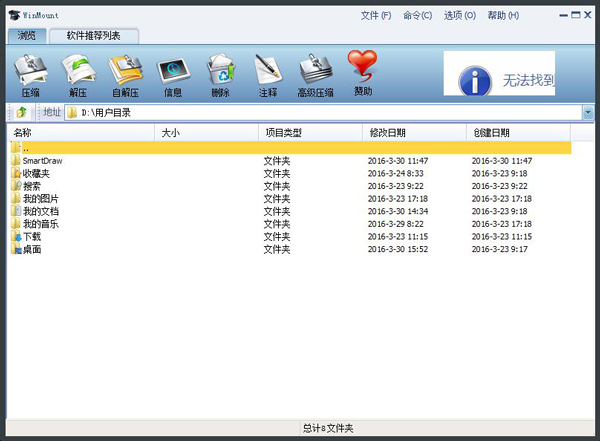Sort by the 大小 column header
This screenshot has width=600, height=441.
tap(207, 133)
